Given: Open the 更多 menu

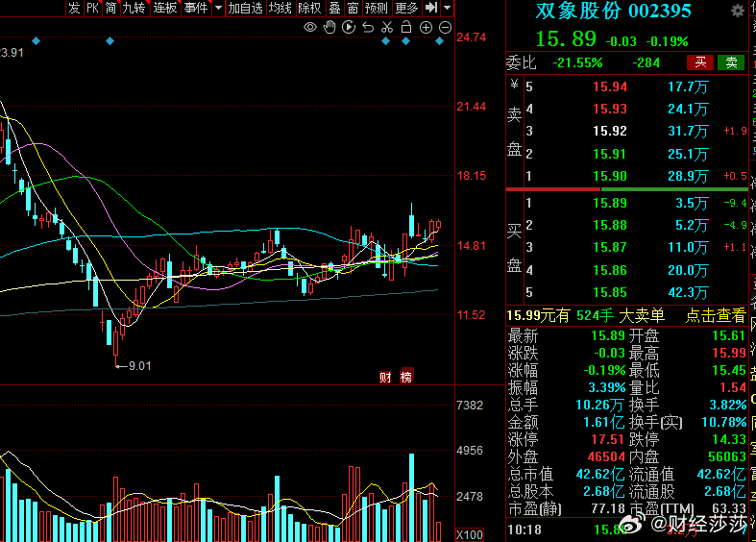Looking at the screenshot, I should coord(406,8).
